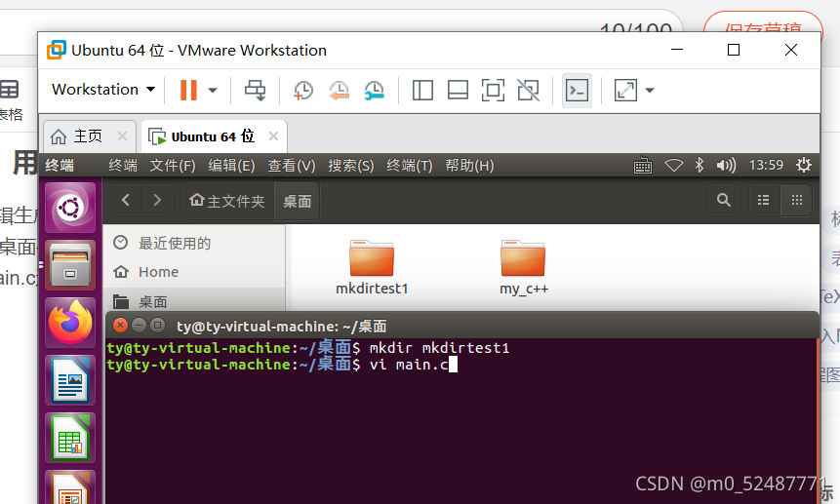Revert the virtual machine to its snapshot
The width and height of the screenshot is (840, 504).
coord(340,90)
